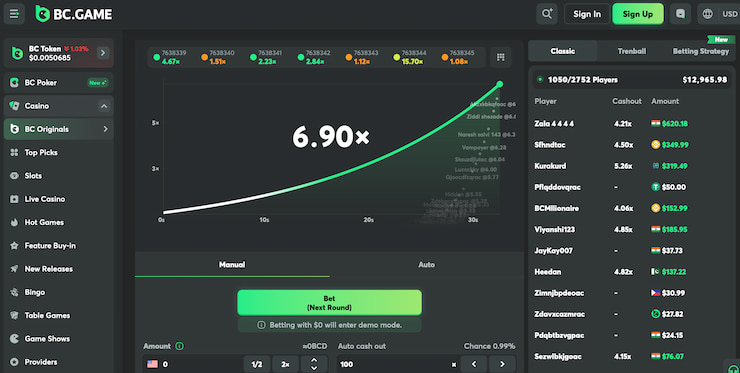Open New Releases category
Screen dimensions: 740x373
[x=59, y=269]
